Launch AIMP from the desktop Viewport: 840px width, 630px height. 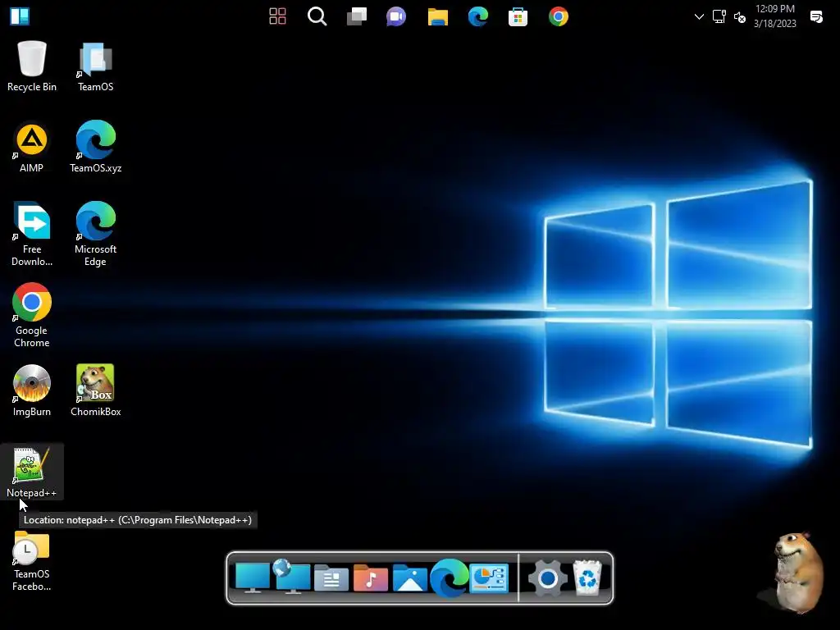click(x=32, y=148)
